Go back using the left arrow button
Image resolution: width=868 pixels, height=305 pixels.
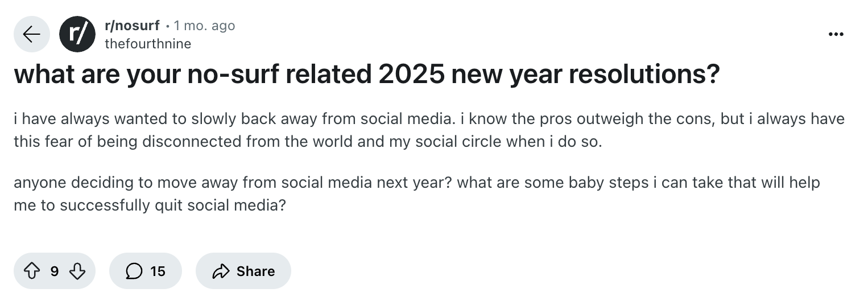point(31,35)
